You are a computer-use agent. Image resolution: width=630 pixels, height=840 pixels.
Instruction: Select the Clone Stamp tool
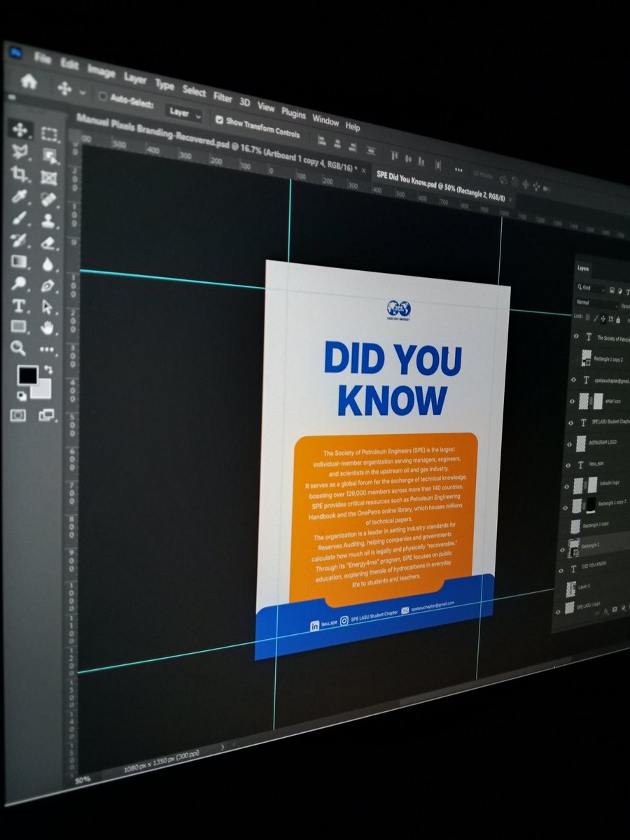point(48,221)
